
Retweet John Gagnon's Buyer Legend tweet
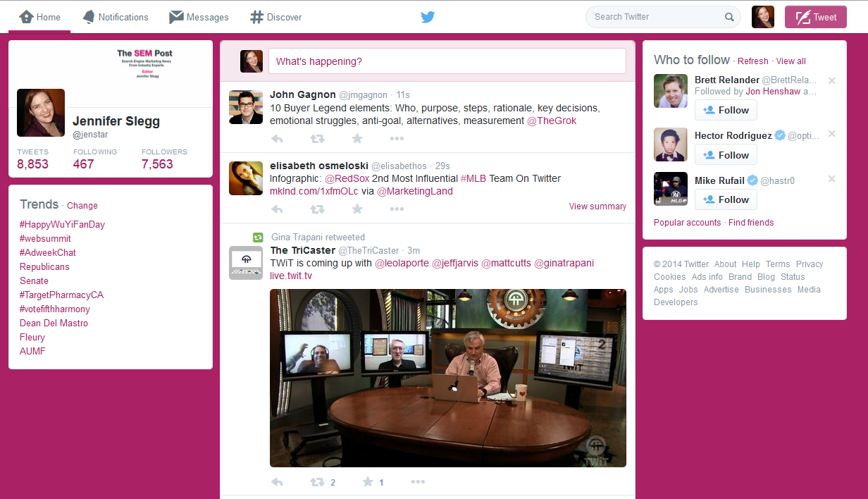click(318, 139)
